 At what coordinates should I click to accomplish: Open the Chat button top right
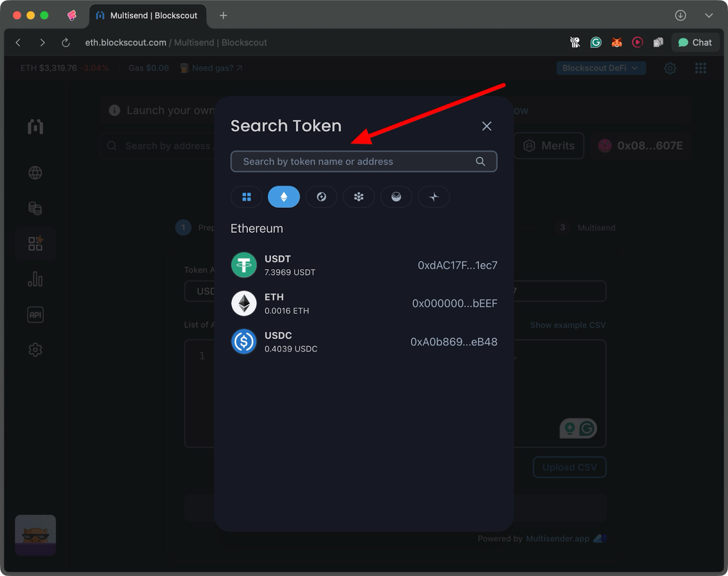[695, 42]
